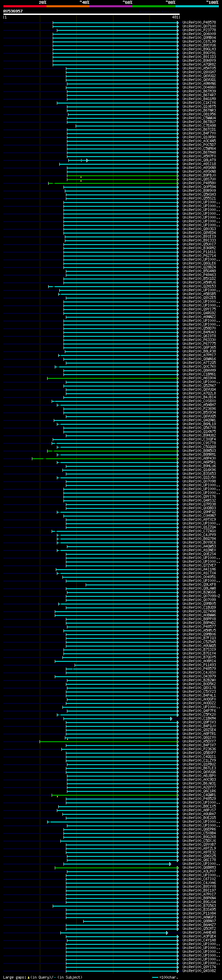
Task: Select the UniRef100_P23696 label
Action: click(199, 409)
